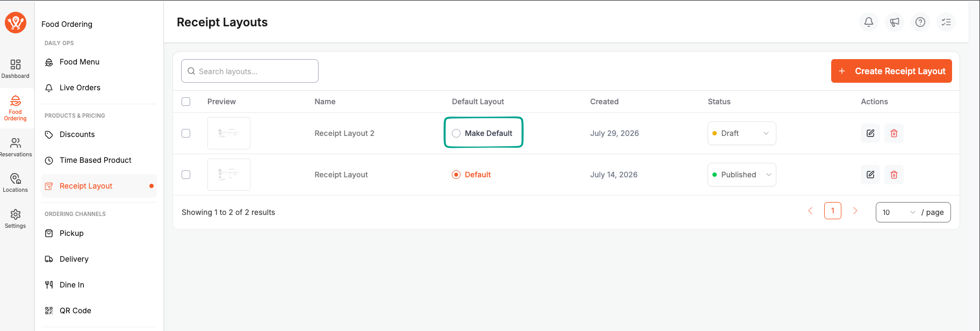This screenshot has width=980, height=331.
Task: Open Published status dropdown
Action: (x=741, y=175)
